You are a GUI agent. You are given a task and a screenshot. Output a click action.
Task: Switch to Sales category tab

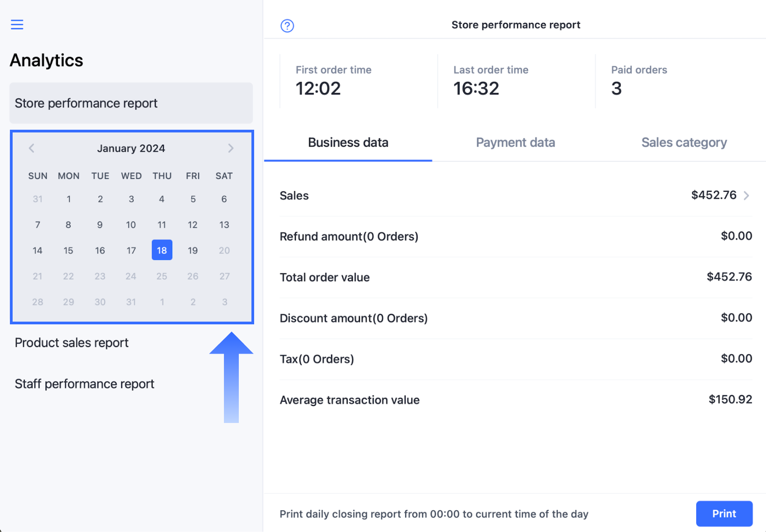684,143
